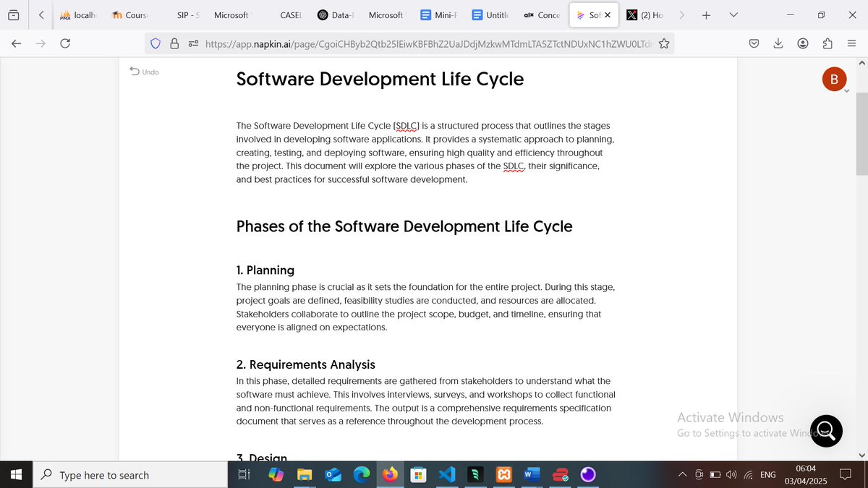Open the B user avatar menu
Screen dimensions: 868x488
point(834,80)
